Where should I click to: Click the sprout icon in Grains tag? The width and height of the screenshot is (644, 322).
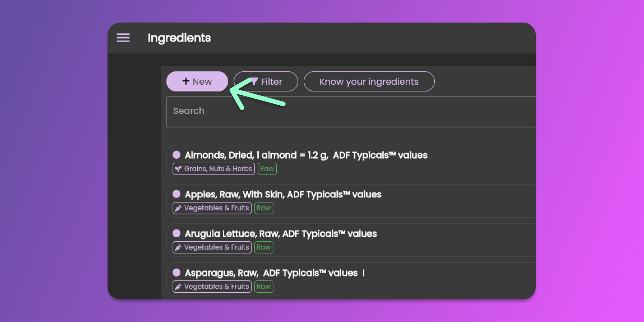click(178, 169)
